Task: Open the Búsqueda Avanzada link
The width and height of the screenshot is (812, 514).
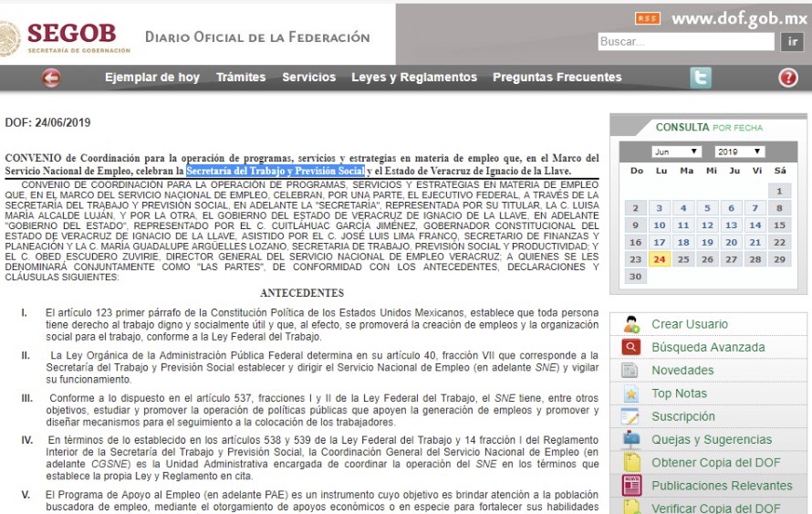Action: 708,347
